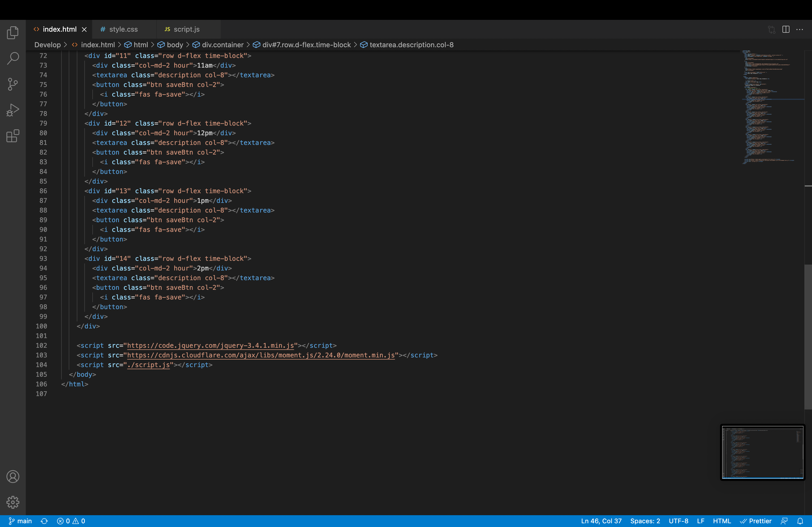Open the Run and Debug view
812x527 pixels.
pos(13,110)
